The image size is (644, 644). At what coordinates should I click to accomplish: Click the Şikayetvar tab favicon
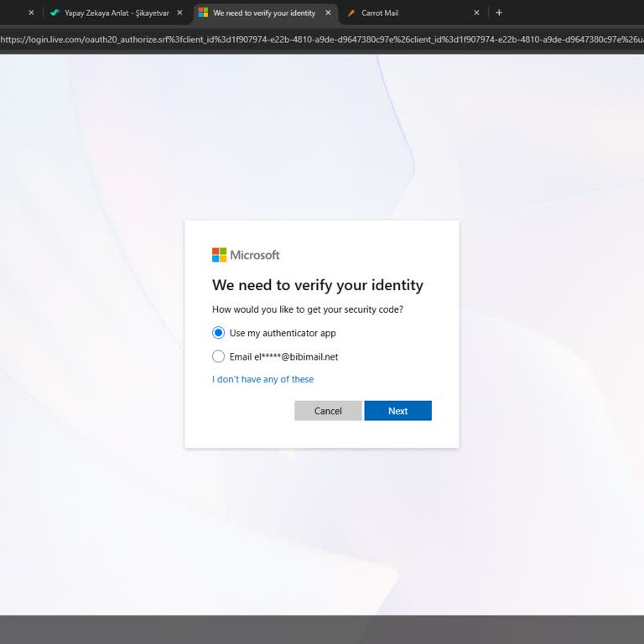click(x=55, y=13)
